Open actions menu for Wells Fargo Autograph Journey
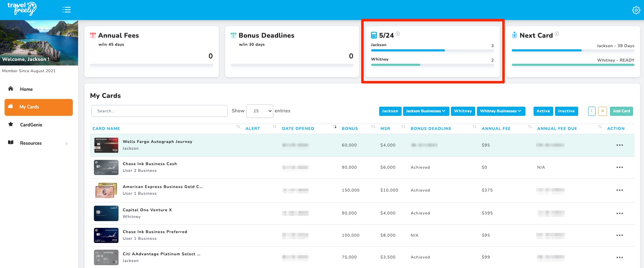The width and height of the screenshot is (644, 268). point(619,145)
